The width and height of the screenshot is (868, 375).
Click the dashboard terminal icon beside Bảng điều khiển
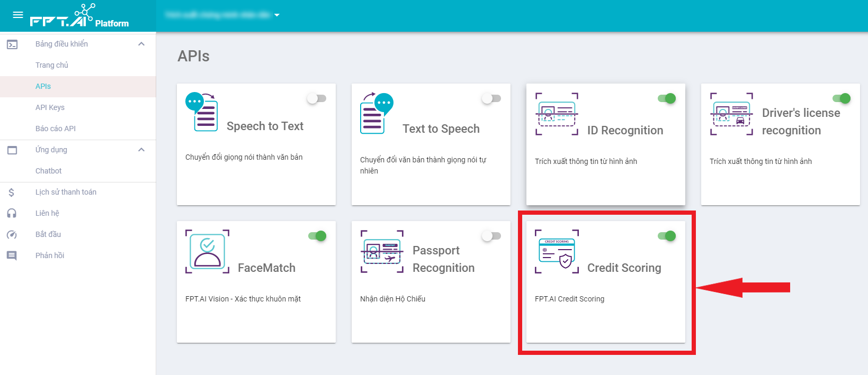point(12,44)
